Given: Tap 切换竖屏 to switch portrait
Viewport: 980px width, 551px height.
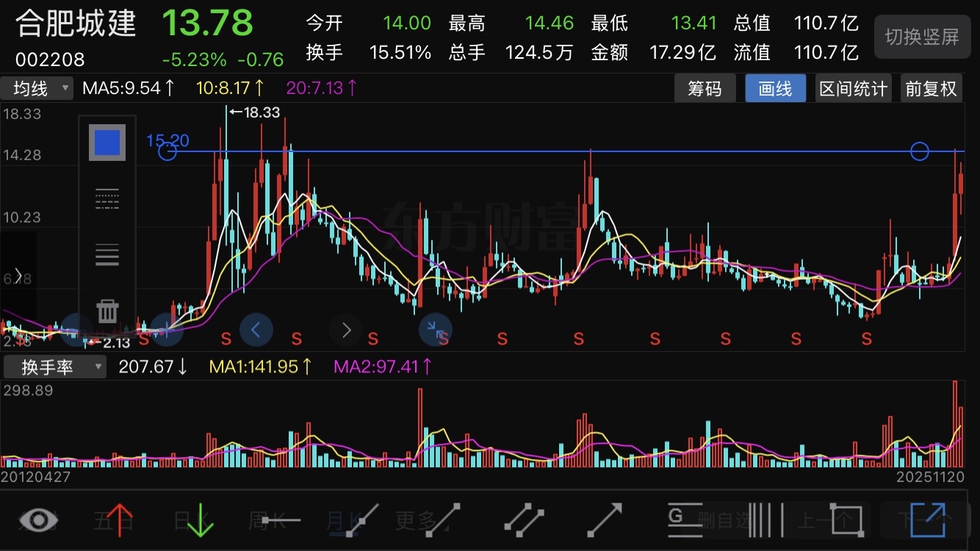Looking at the screenshot, I should (x=922, y=37).
